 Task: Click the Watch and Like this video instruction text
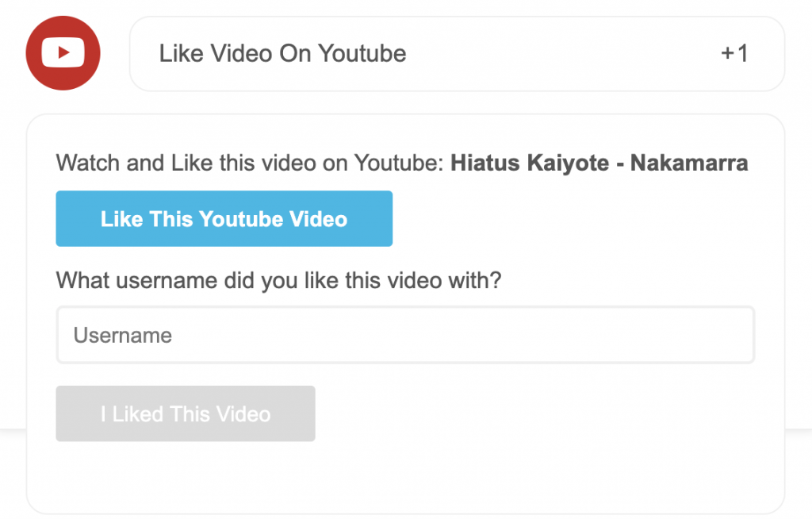[x=250, y=163]
